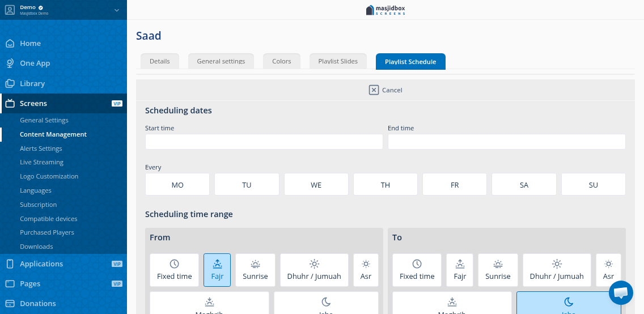Open Purchased Players in the sidebar
644x314 pixels.
tap(47, 232)
